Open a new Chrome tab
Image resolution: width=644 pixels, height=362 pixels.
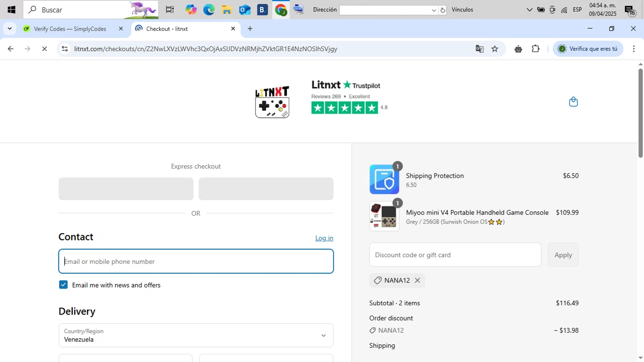click(x=250, y=29)
